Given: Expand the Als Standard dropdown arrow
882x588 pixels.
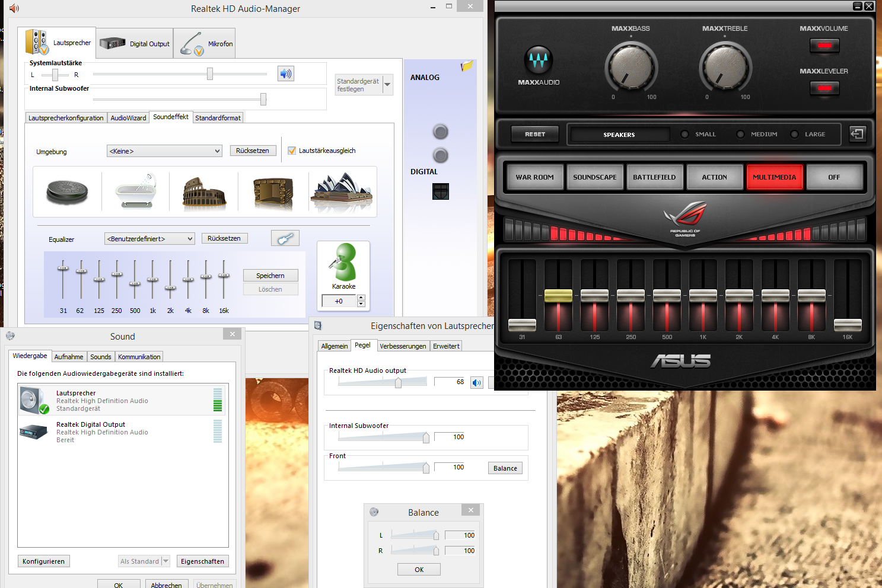Looking at the screenshot, I should coord(165,561).
